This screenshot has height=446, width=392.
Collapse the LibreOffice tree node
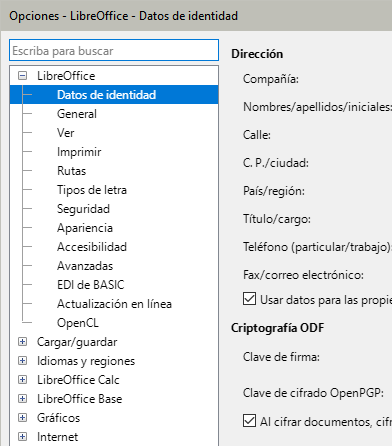point(22,76)
